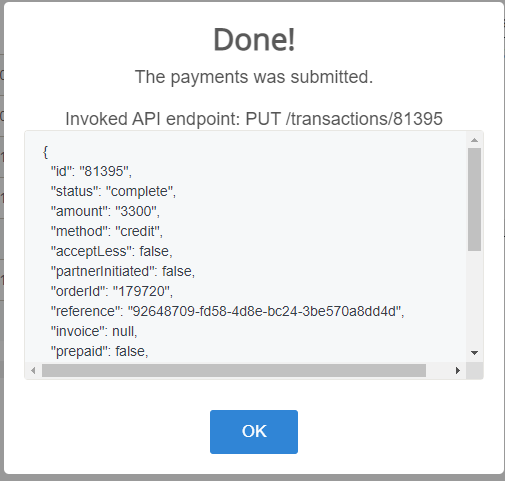
Task: Click the blue OK button
Action: pyautogui.click(x=254, y=432)
